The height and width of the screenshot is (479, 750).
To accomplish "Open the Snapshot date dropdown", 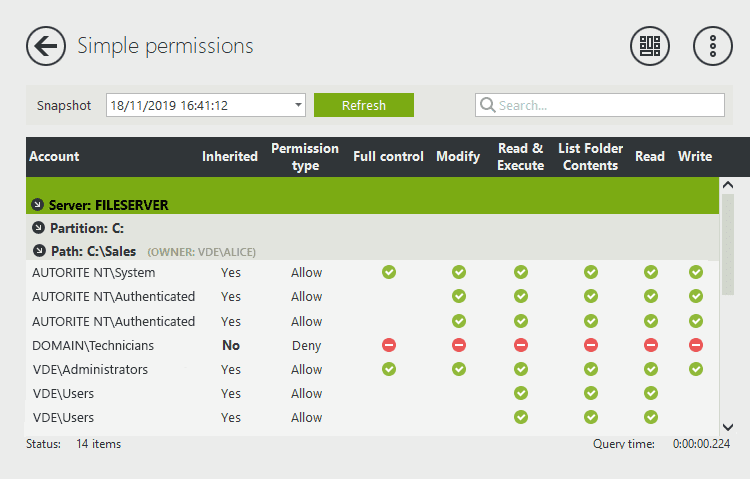I will pos(298,105).
